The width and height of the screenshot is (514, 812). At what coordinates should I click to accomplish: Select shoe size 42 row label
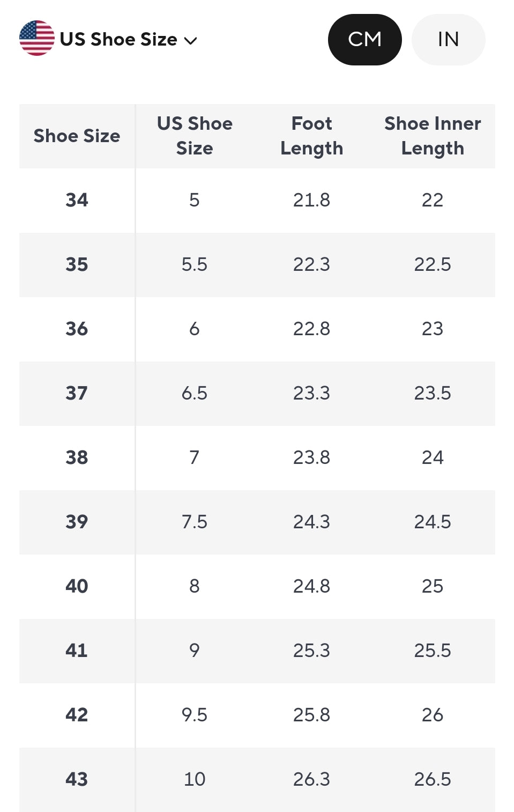(77, 715)
